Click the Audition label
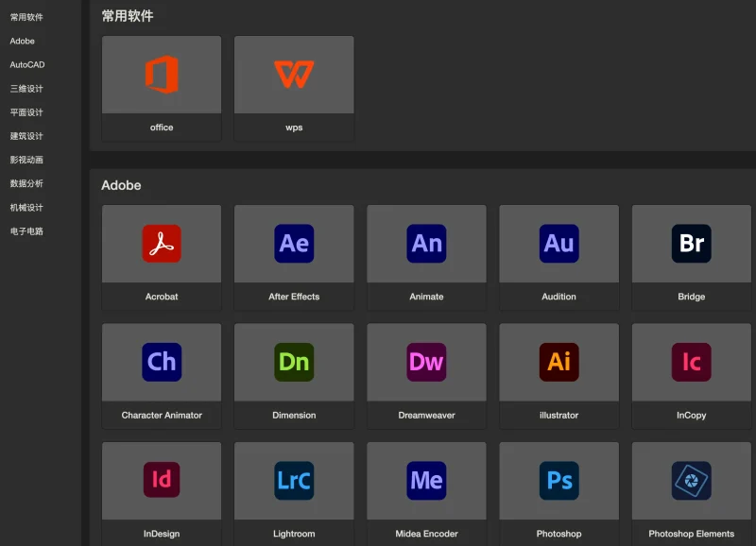756x546 pixels. tap(558, 297)
